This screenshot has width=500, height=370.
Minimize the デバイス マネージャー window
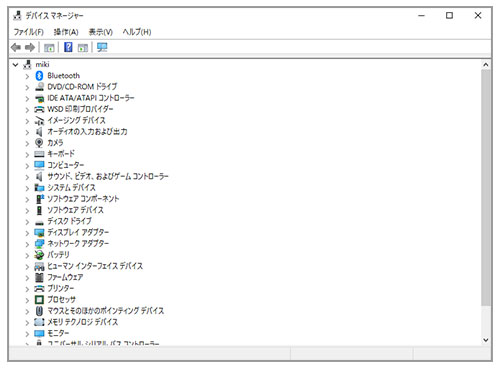point(422,15)
